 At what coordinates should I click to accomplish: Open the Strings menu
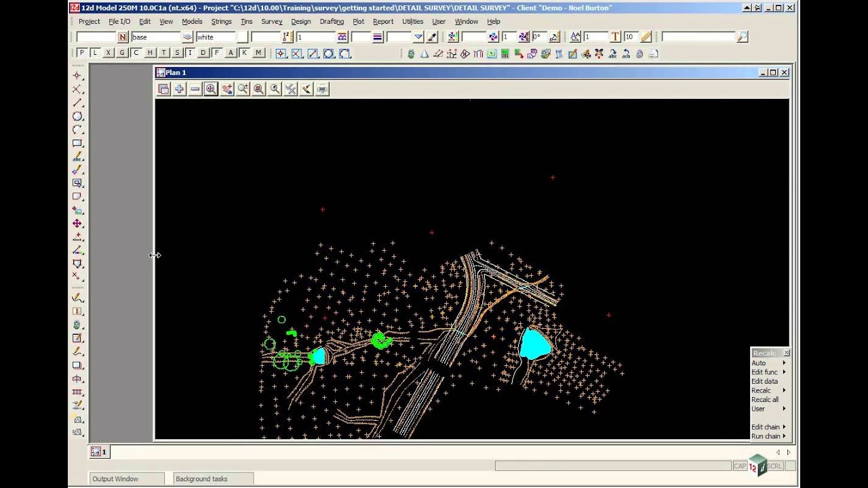coord(221,22)
